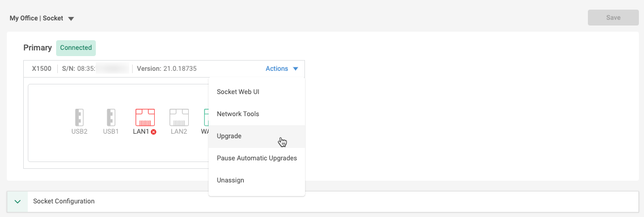
Task: Click the green Connected status badge
Action: (76, 48)
